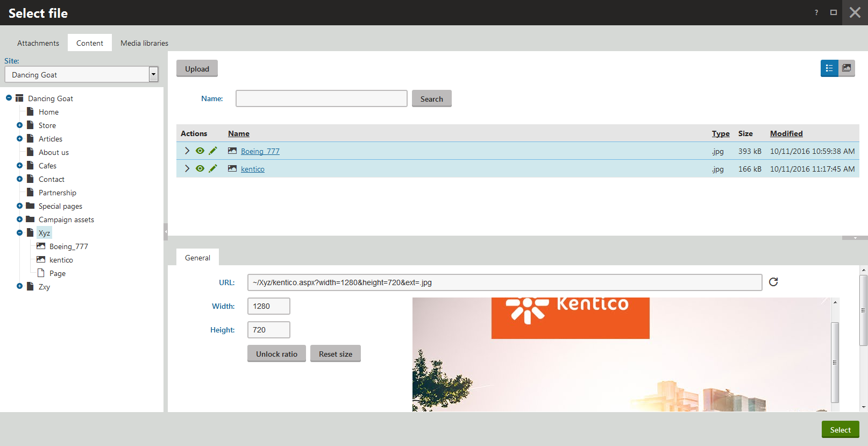Click the Name search input field
This screenshot has height=446, width=868.
click(x=322, y=98)
